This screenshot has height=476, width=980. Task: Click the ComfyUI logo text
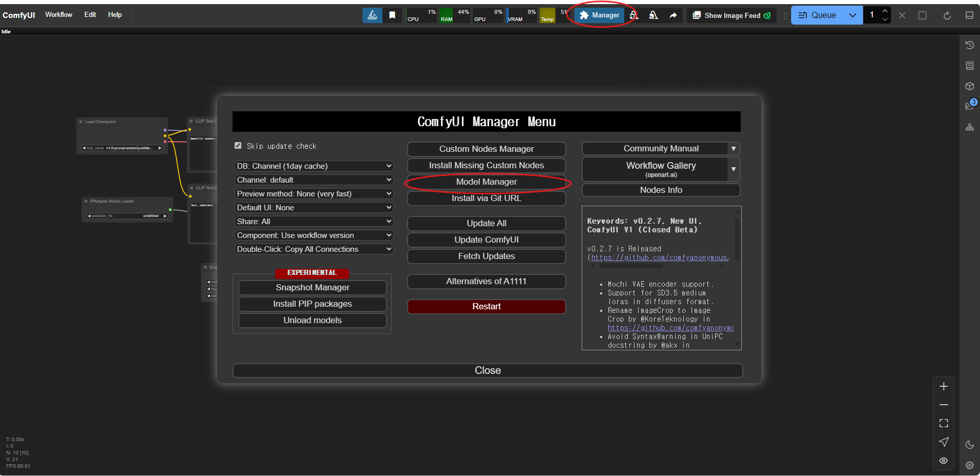(19, 15)
